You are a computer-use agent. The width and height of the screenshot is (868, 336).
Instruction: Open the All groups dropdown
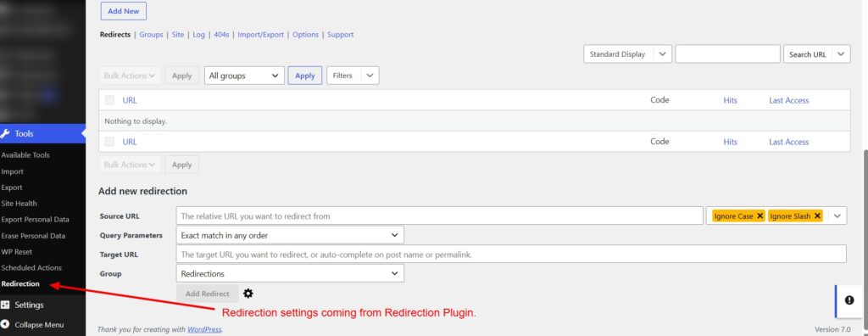coord(244,76)
